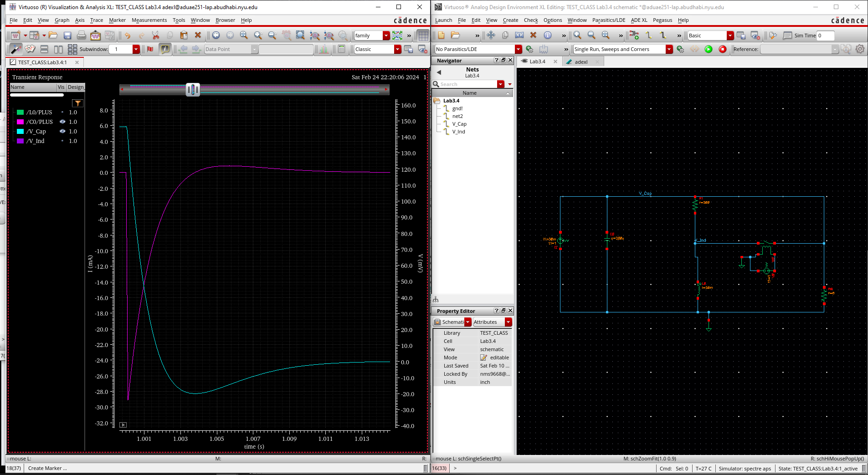Image resolution: width=868 pixels, height=475 pixels.
Task: Show the /V_Ind trace by clicking its Vis dot
Action: tap(62, 141)
